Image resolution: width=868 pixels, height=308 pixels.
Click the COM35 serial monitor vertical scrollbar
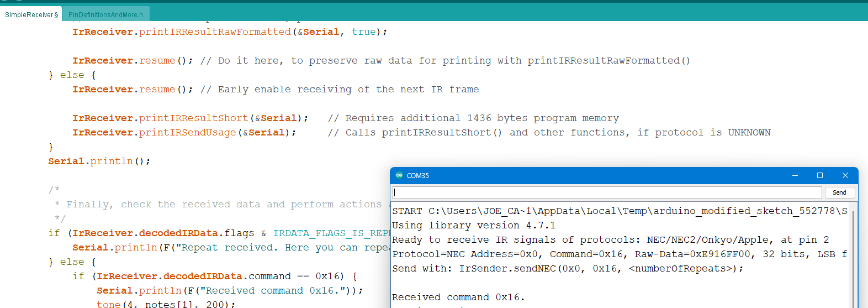tap(853, 255)
